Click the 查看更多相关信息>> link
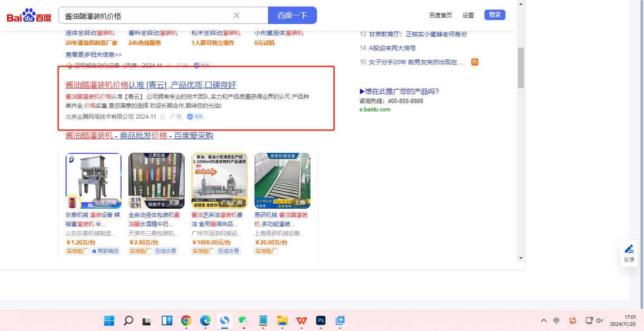Image resolution: width=644 pixels, height=331 pixels. point(94,55)
